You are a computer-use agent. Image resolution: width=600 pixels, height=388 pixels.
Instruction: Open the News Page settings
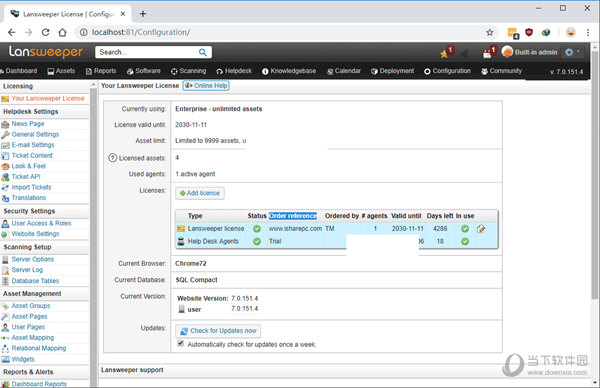pos(28,124)
